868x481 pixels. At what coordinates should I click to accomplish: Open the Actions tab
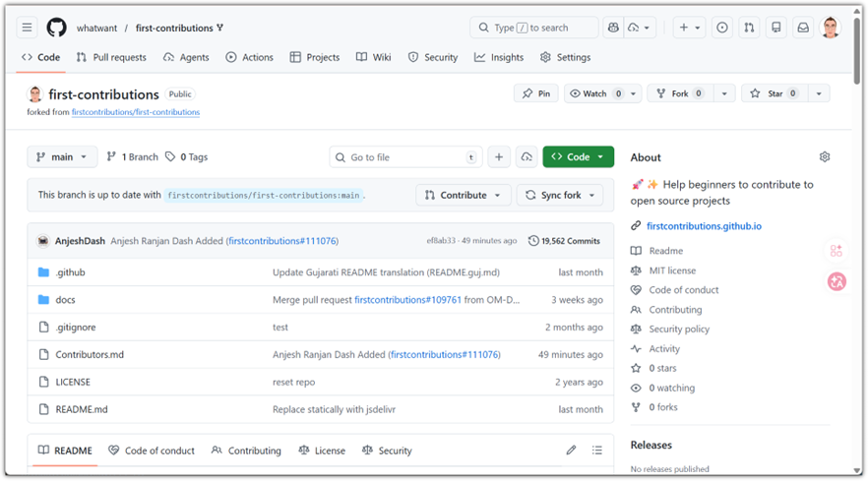[x=250, y=57]
